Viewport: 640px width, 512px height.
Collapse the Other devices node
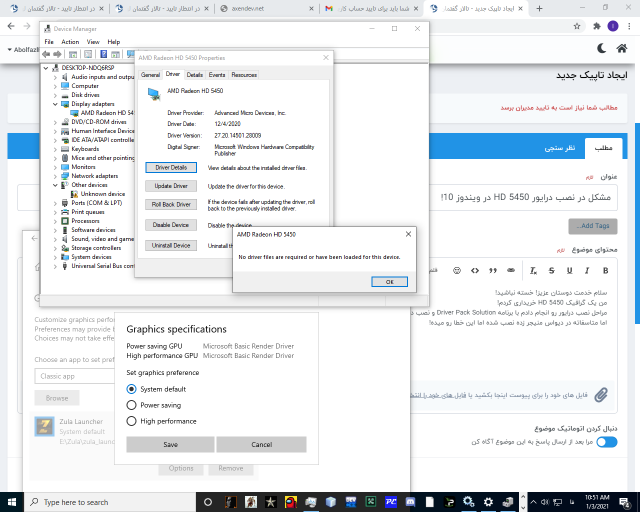(55, 185)
